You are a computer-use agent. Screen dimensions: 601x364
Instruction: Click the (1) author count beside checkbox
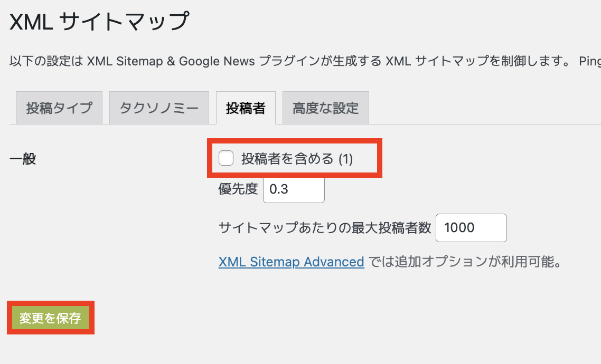pyautogui.click(x=346, y=159)
